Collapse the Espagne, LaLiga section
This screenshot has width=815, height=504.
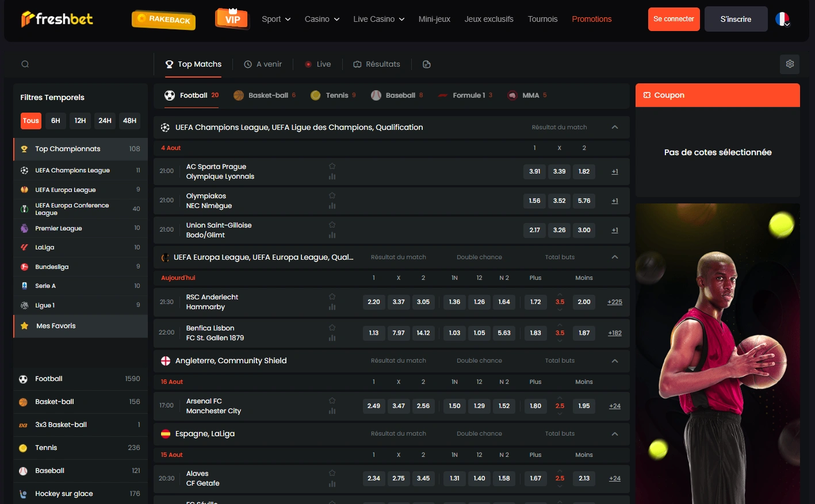click(x=615, y=434)
